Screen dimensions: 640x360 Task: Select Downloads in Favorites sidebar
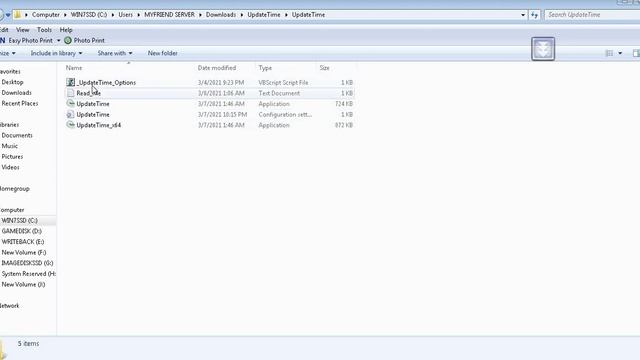(x=16, y=93)
